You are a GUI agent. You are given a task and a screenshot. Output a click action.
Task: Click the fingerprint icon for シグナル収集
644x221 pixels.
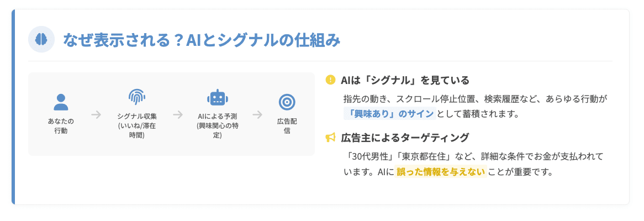pyautogui.click(x=137, y=98)
